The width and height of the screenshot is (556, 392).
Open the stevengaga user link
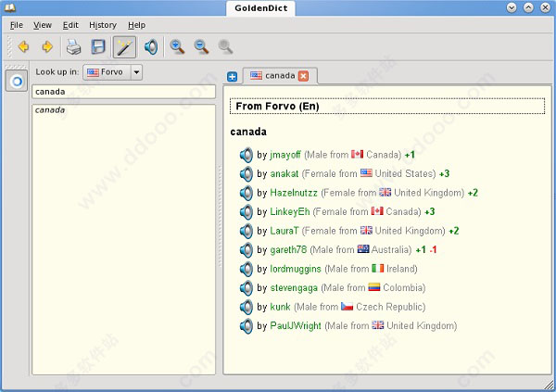[x=294, y=288]
